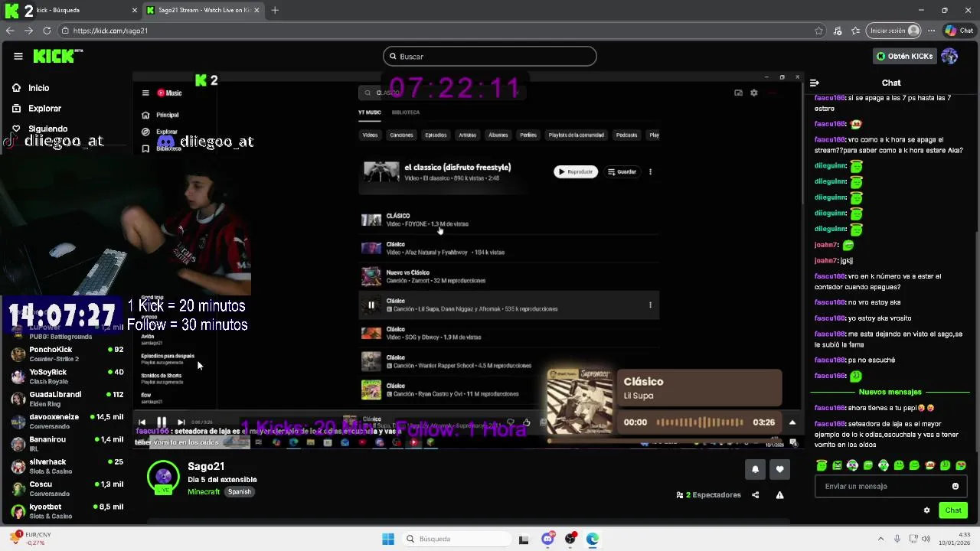
Task: Open a new browser tab
Action: pos(275,10)
